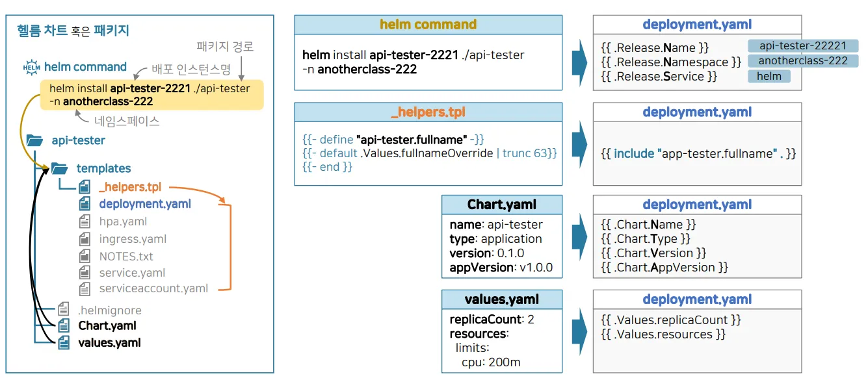The image size is (868, 378).
Task: Click the {{ .Release.Name }} line
Action: 655,48
